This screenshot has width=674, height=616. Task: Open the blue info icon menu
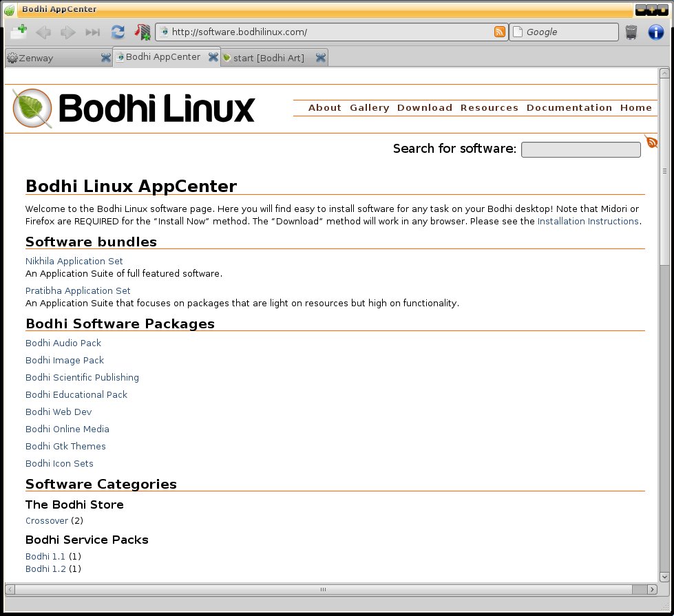click(x=655, y=32)
